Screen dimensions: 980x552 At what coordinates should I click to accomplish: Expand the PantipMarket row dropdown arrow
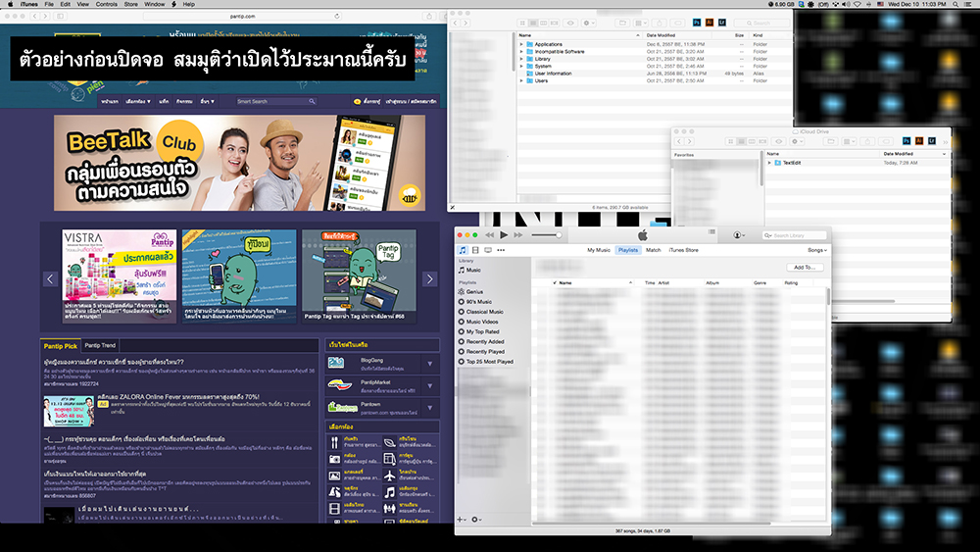430,385
